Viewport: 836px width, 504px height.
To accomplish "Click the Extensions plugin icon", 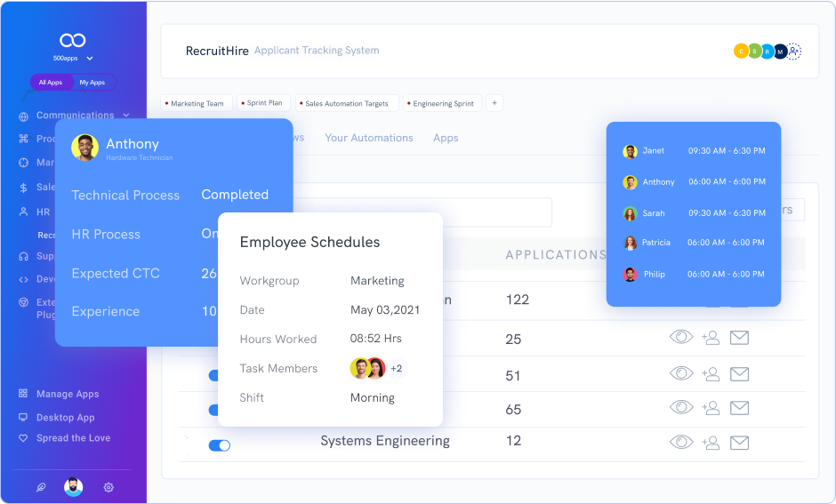I will coord(23,302).
